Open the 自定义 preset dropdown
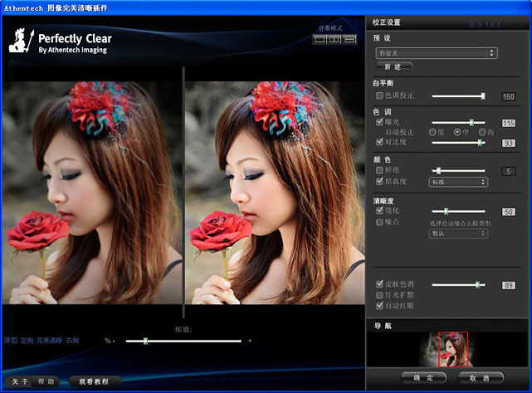Image resolution: width=532 pixels, height=393 pixels. click(437, 53)
